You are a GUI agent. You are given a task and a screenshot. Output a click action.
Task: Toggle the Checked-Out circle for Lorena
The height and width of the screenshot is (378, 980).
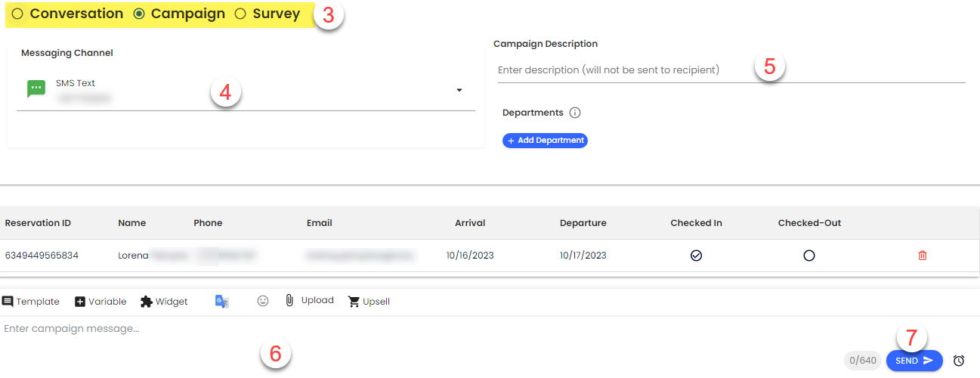809,256
